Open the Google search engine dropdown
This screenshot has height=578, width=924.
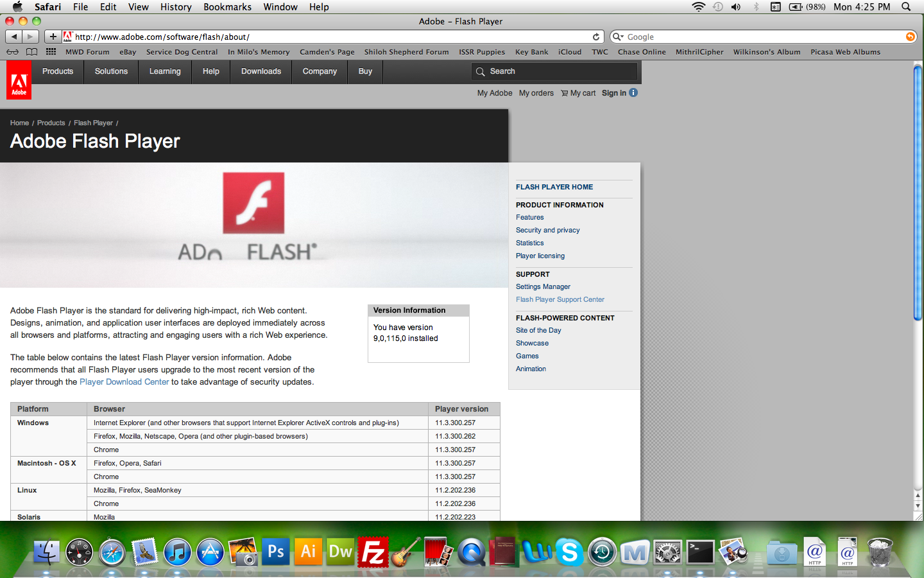click(x=618, y=37)
